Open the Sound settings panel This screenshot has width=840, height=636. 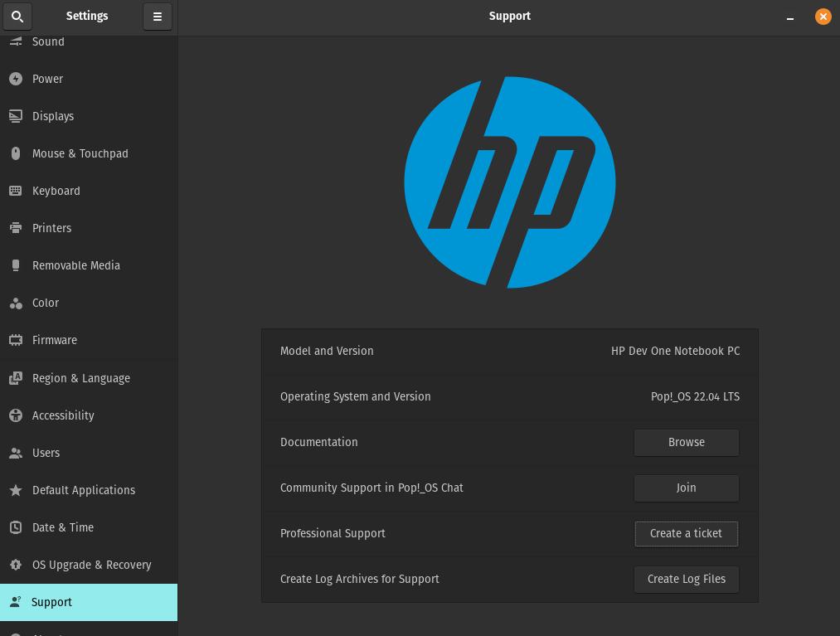[89, 42]
